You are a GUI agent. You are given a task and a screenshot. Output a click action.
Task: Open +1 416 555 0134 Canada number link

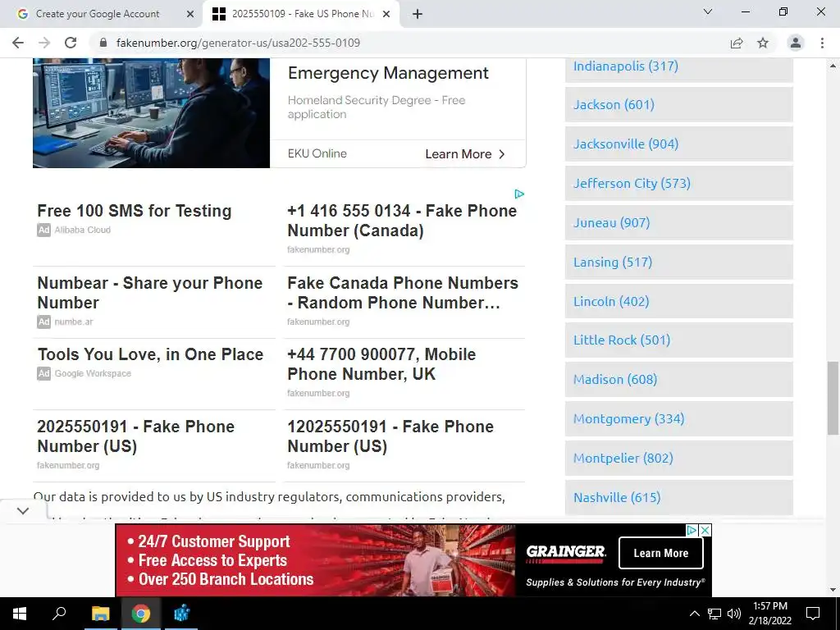(402, 221)
